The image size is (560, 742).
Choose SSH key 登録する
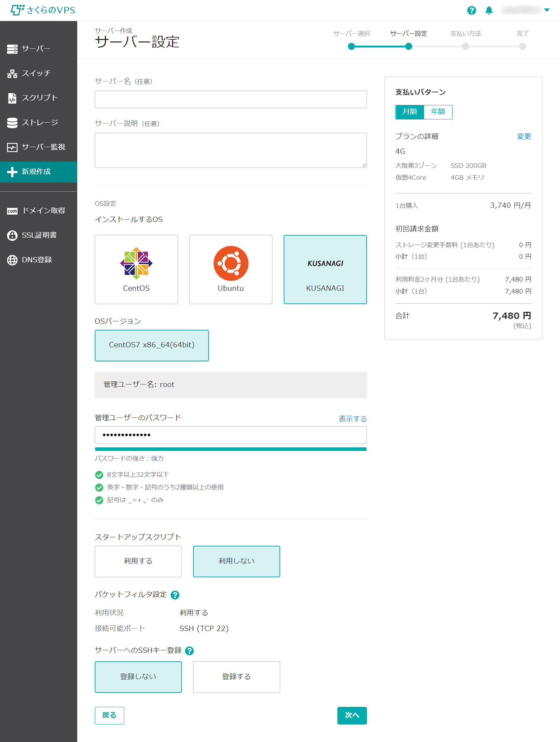coord(237,677)
